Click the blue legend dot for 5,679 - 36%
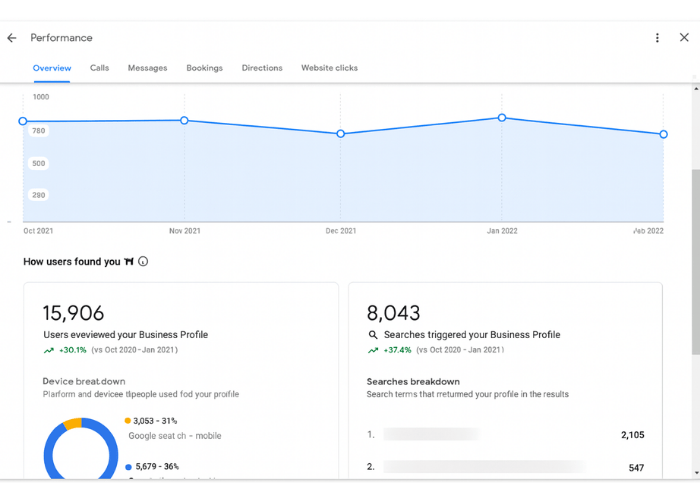The width and height of the screenshot is (700, 500). [x=128, y=467]
